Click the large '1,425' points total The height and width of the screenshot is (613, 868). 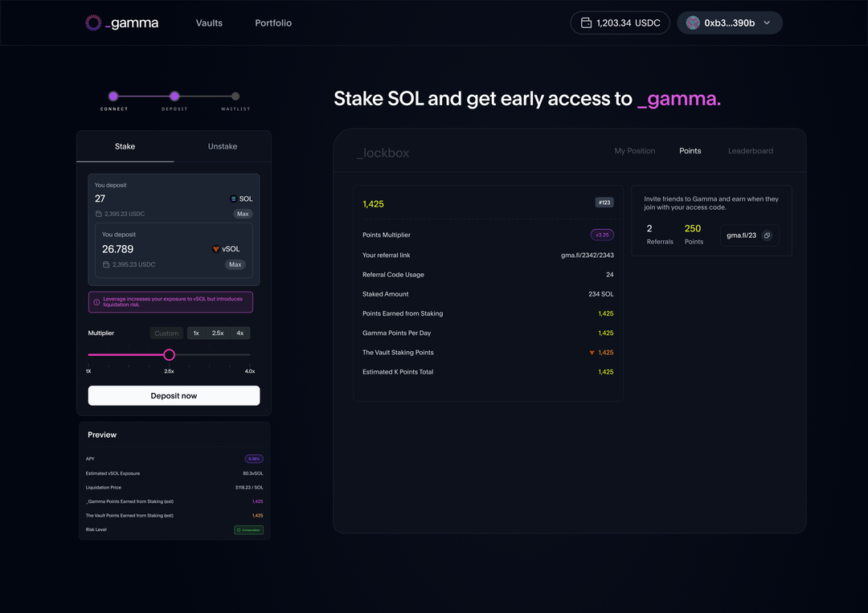click(x=373, y=204)
